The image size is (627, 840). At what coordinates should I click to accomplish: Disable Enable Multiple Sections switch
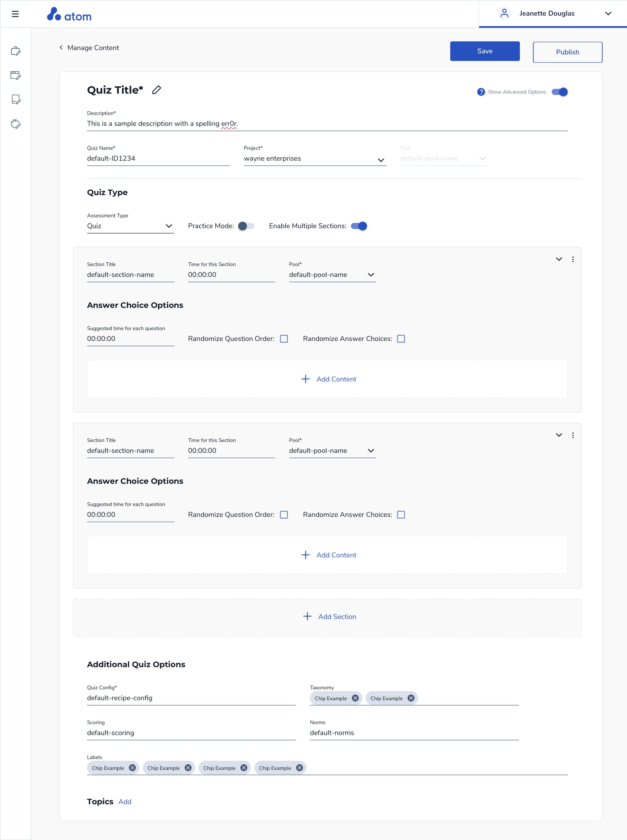point(359,226)
